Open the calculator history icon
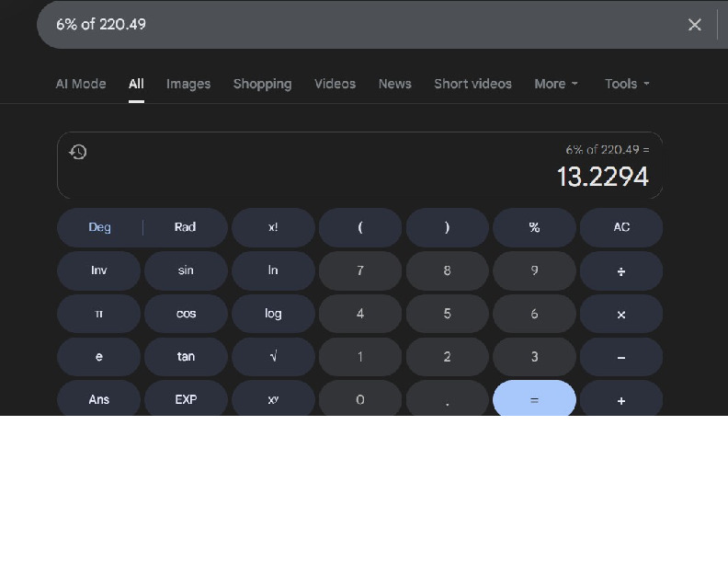728x563 pixels. (78, 152)
